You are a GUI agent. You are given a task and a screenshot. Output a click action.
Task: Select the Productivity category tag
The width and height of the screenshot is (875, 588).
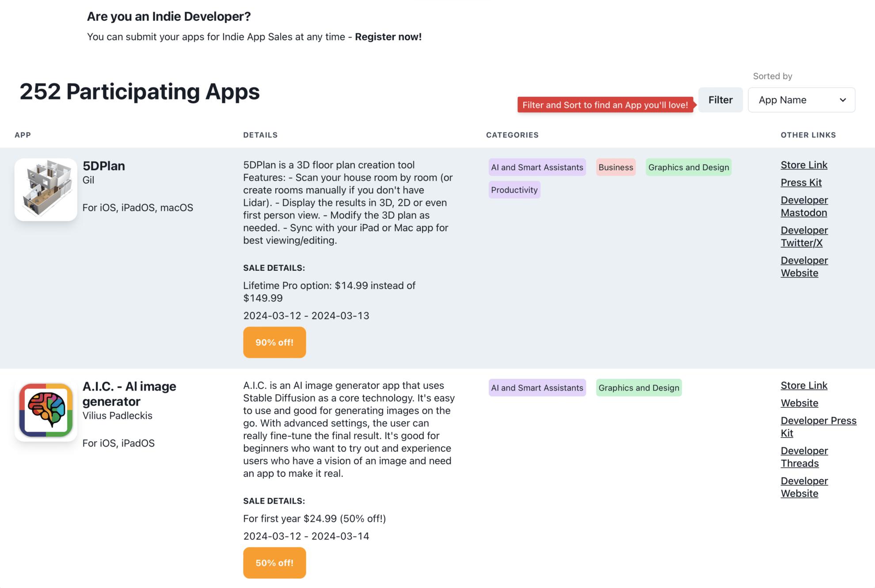point(514,190)
